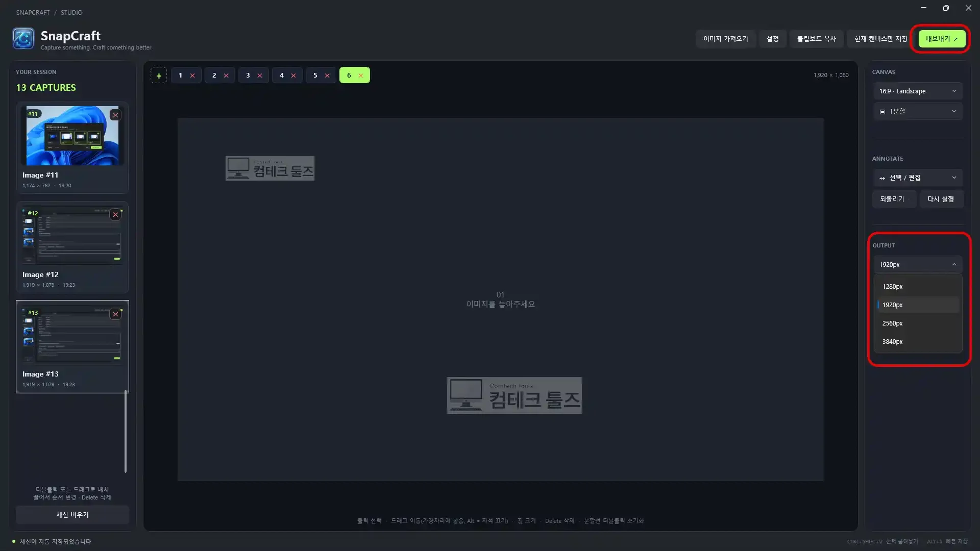Click 다시 실행 redo button
The image size is (980, 551).
click(942, 199)
